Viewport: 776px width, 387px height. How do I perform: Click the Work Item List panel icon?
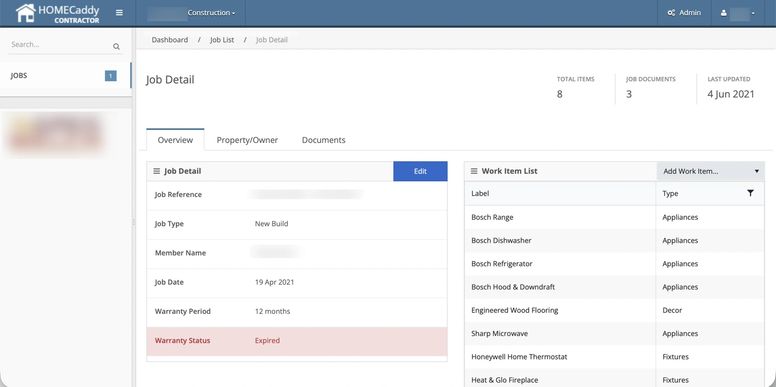pos(474,171)
